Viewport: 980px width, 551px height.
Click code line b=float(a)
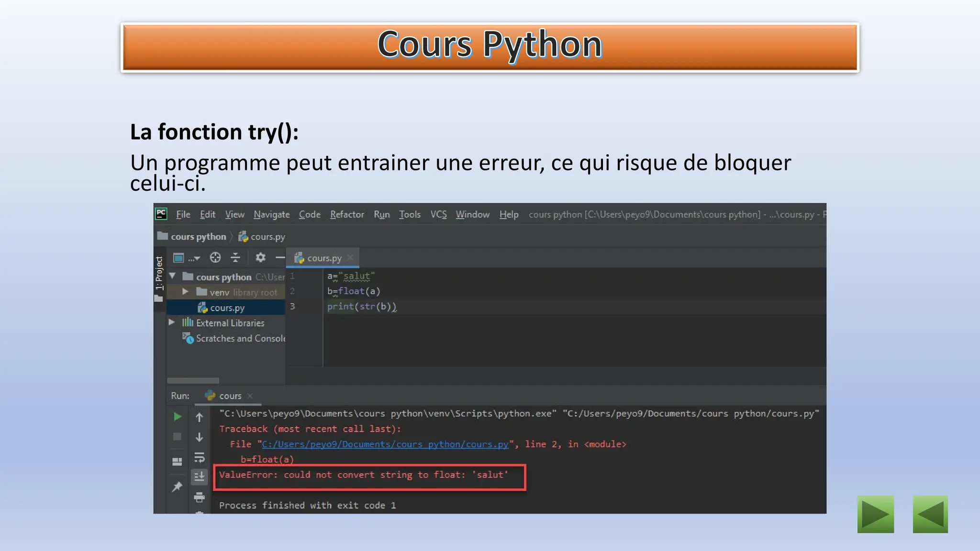[354, 291]
